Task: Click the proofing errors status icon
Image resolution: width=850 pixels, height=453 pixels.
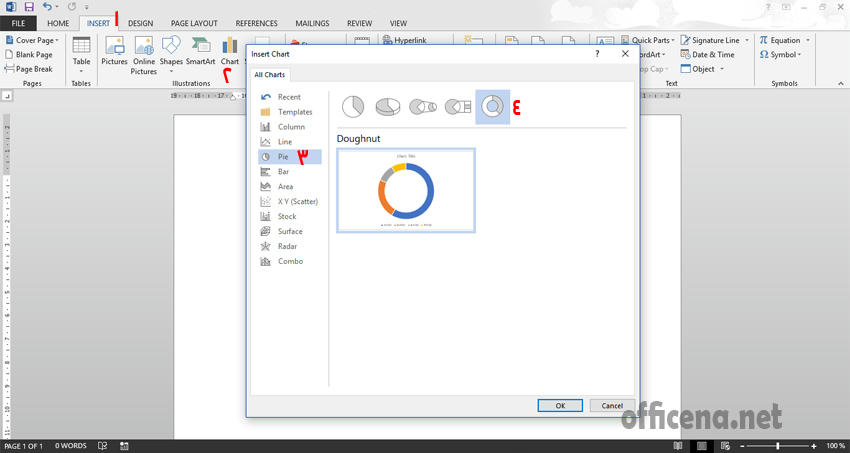Action: [102, 446]
